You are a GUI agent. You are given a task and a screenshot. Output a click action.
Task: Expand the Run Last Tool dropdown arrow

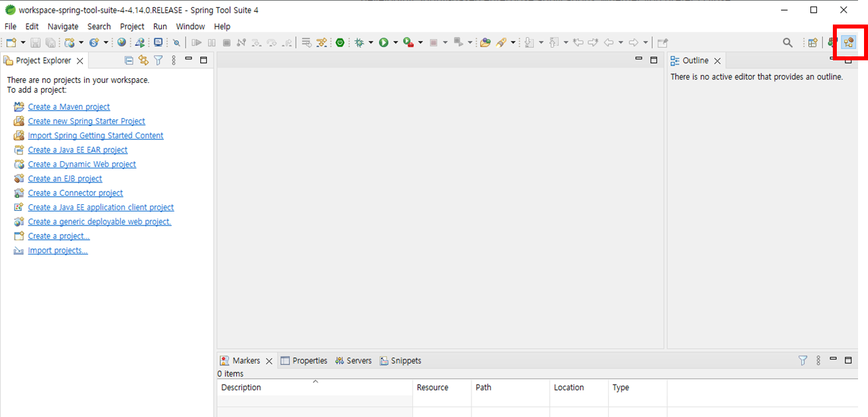[420, 42]
